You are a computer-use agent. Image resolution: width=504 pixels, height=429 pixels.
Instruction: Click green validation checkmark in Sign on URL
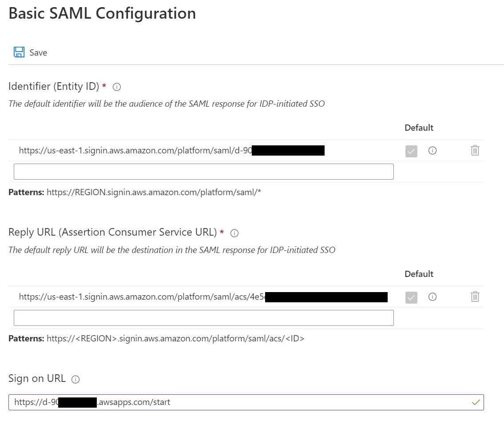click(x=476, y=402)
